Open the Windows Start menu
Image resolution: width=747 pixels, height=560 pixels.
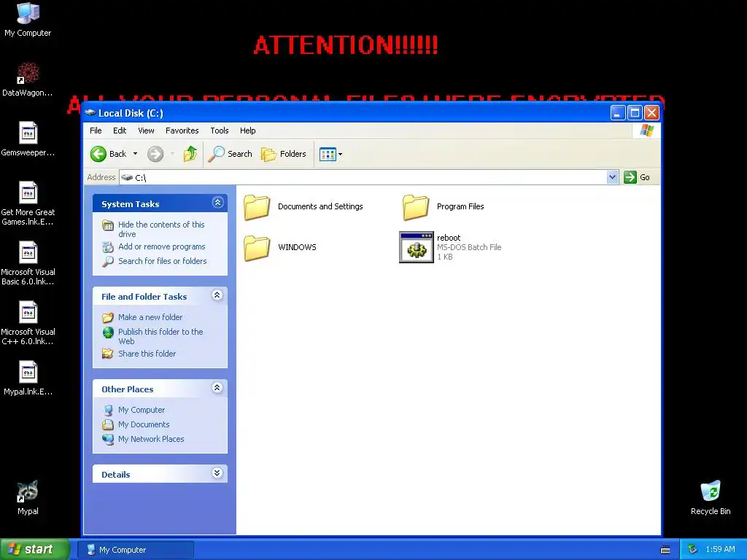[x=35, y=550]
